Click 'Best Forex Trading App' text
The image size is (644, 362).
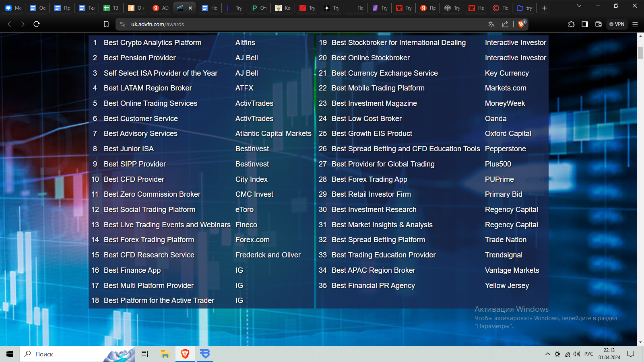click(369, 179)
